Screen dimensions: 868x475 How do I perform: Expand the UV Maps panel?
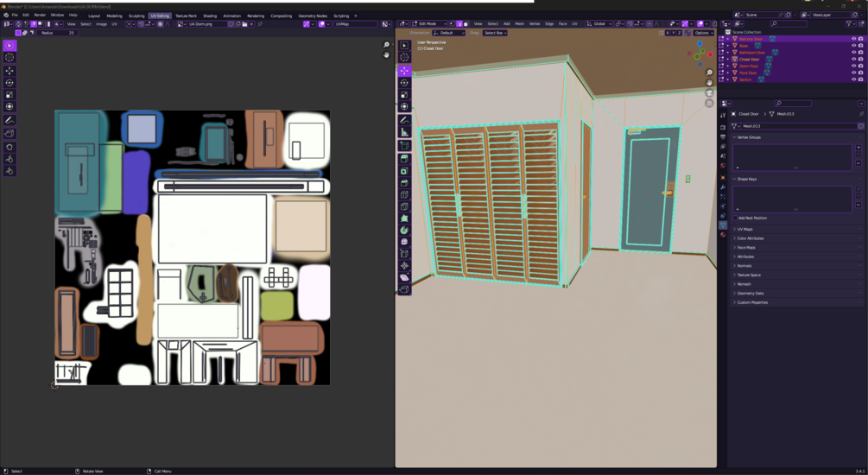[x=797, y=229]
